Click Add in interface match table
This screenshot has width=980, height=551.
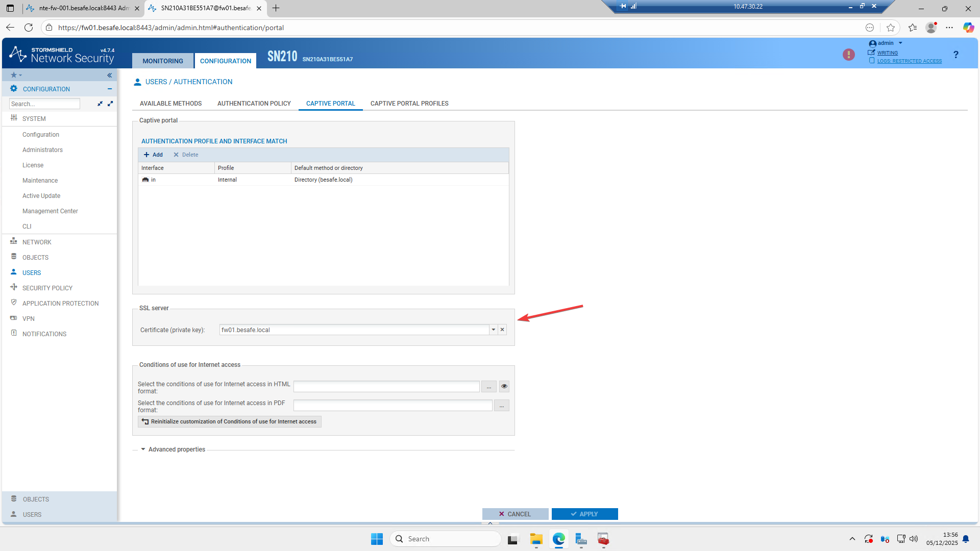click(153, 155)
